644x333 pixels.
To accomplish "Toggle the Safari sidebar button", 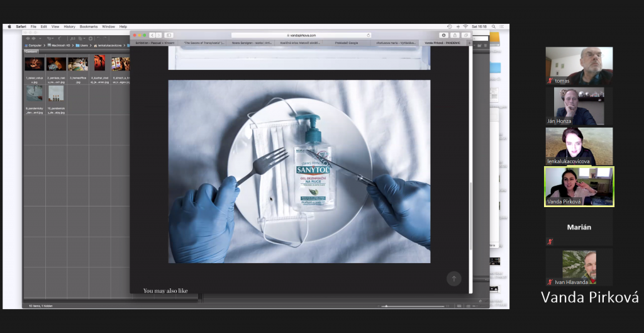I will click(169, 35).
